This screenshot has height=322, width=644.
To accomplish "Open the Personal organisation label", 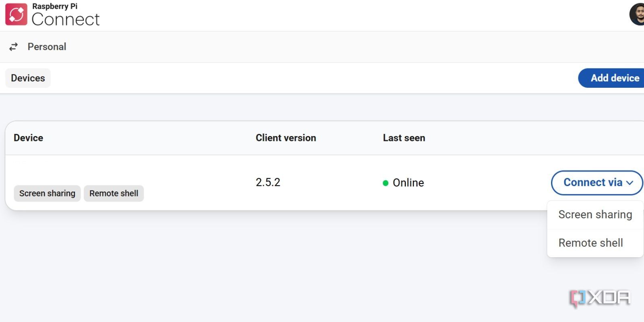I will point(47,47).
